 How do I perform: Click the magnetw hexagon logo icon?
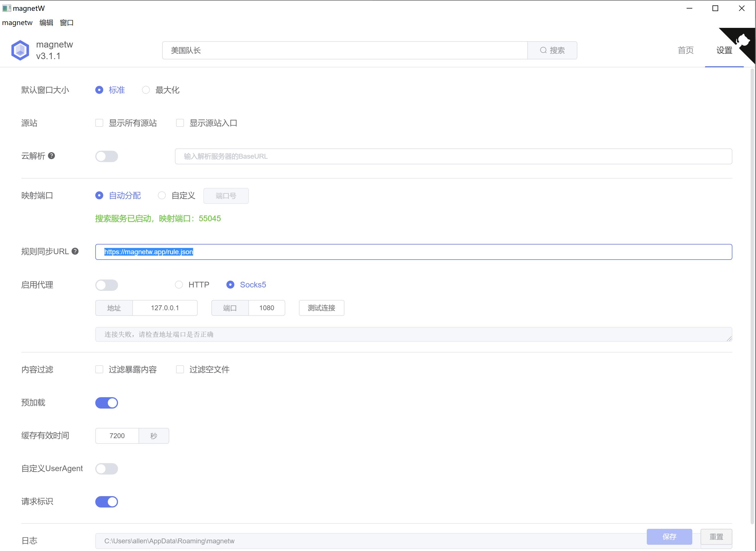[x=20, y=50]
